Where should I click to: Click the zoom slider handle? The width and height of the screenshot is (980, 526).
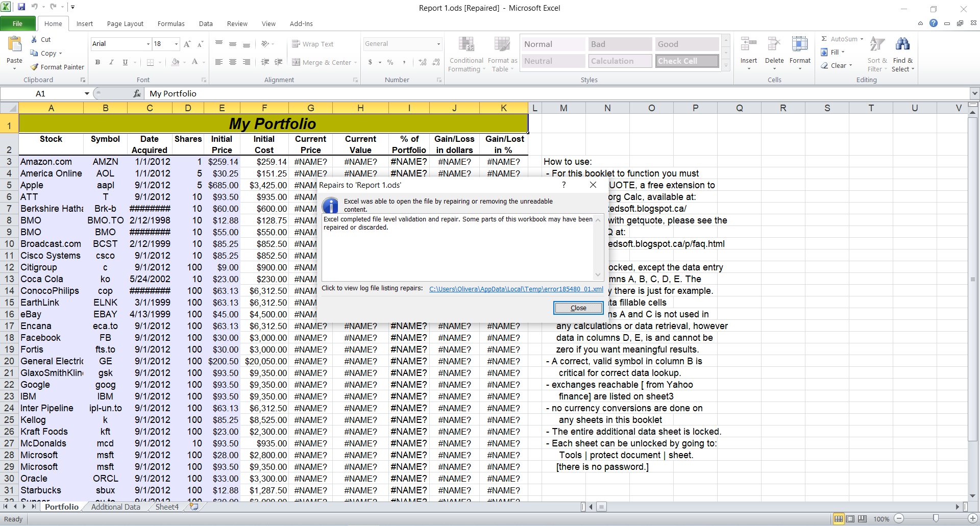pos(936,518)
